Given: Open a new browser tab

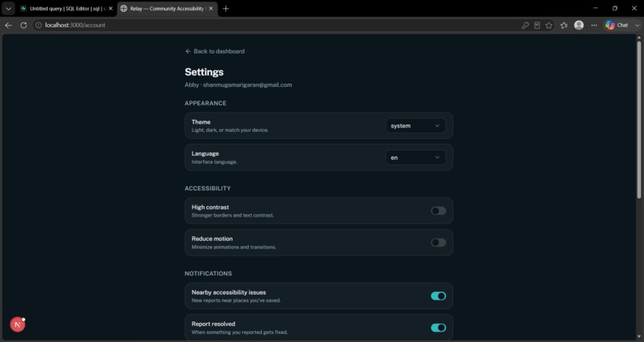Looking at the screenshot, I should tap(225, 8).
